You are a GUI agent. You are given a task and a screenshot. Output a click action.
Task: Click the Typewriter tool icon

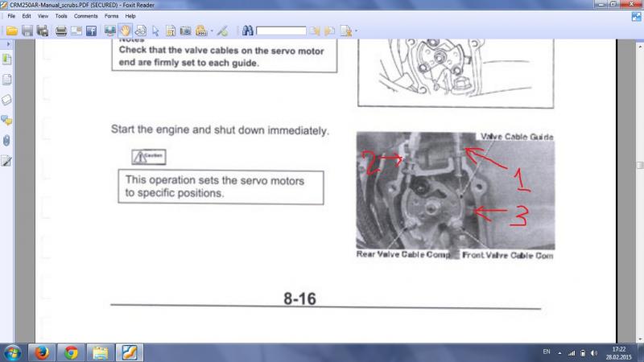(x=201, y=31)
